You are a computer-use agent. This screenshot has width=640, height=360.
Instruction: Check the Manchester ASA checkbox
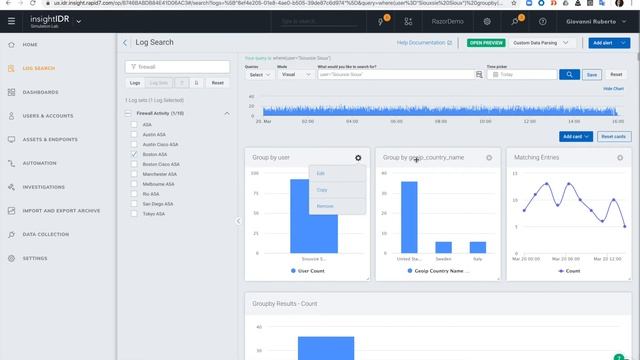[x=134, y=174]
